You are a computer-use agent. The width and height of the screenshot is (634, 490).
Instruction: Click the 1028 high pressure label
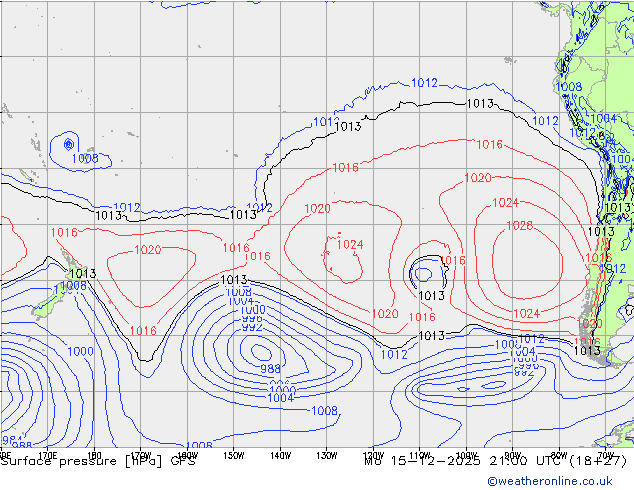(x=520, y=226)
